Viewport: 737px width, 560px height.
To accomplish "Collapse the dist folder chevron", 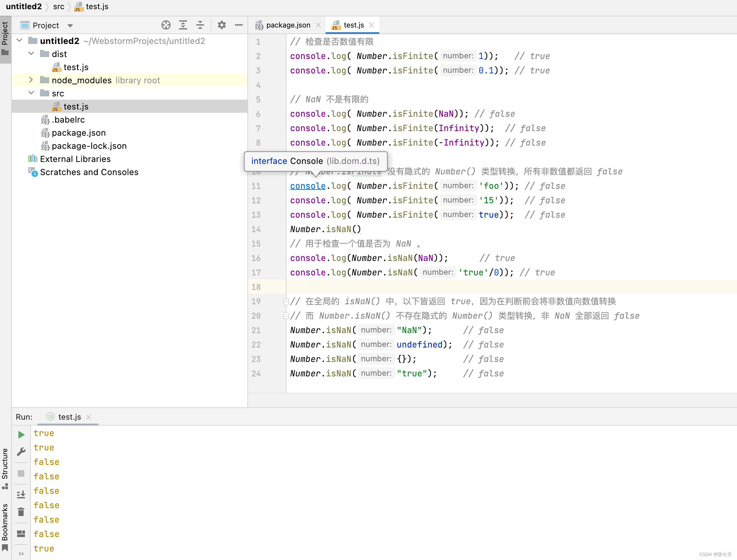I will 31,54.
